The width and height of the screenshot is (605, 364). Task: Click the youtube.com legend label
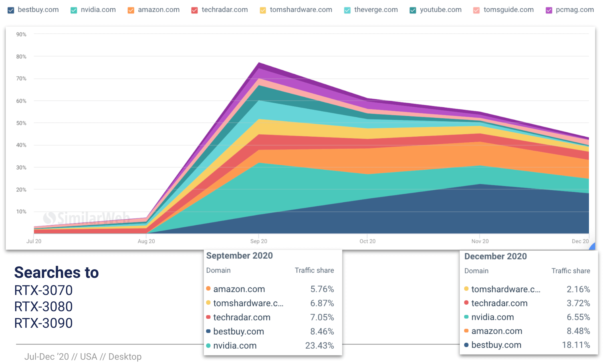[x=441, y=10]
